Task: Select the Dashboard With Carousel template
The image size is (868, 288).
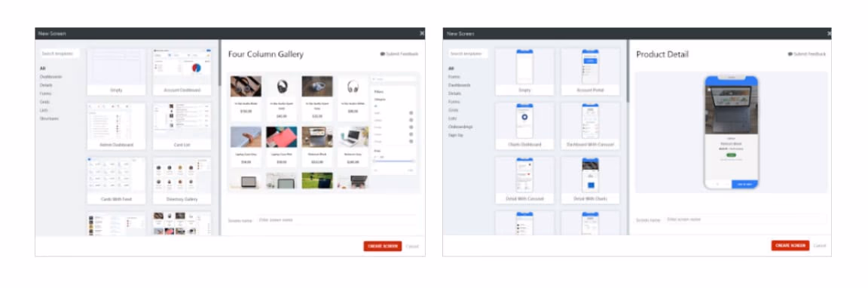Action: coord(590,126)
